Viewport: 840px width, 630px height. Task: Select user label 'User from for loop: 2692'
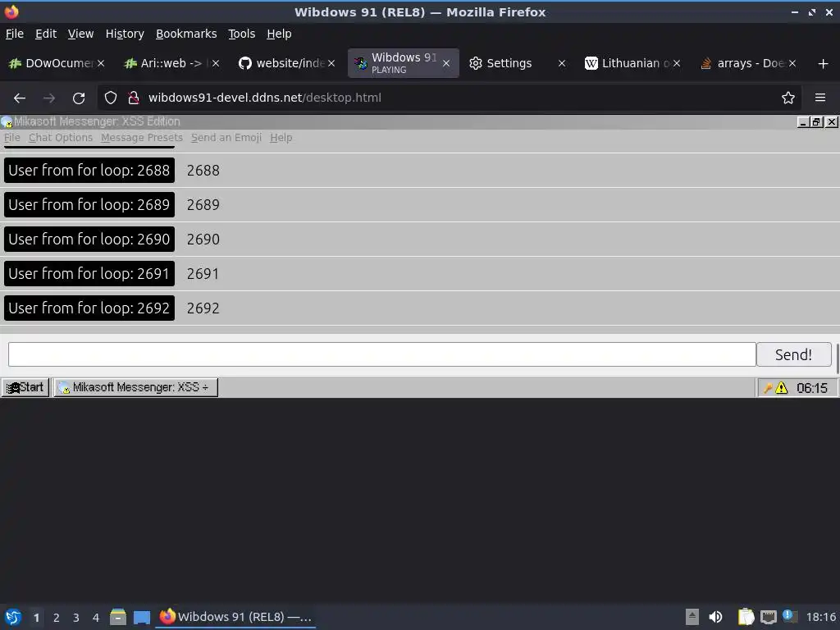[x=89, y=308]
